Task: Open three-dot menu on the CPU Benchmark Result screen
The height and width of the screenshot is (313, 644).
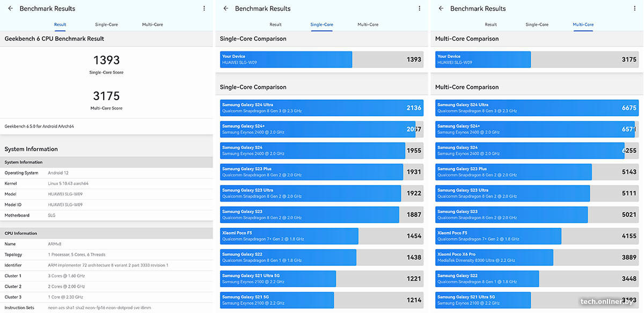Action: coord(204,9)
